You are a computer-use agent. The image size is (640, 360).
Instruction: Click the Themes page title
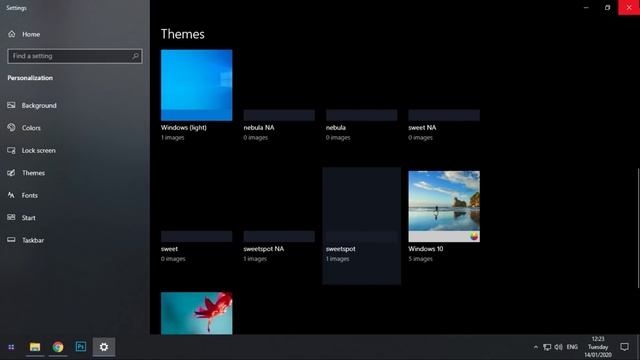[x=182, y=34]
